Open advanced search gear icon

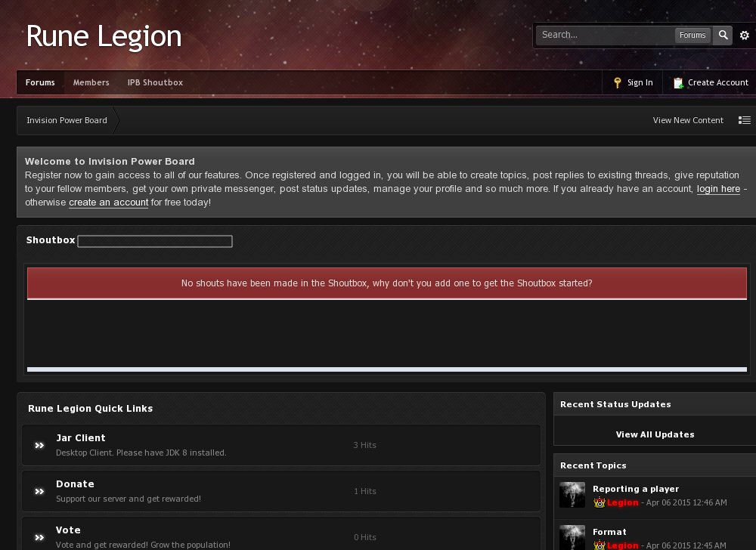745,36
